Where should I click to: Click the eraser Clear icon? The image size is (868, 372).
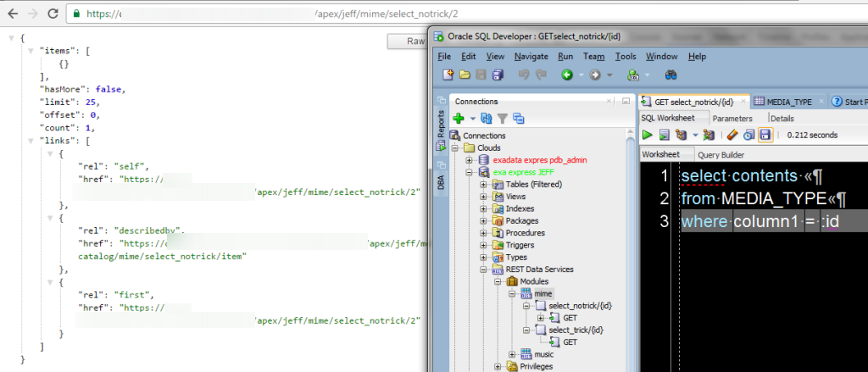tap(732, 135)
